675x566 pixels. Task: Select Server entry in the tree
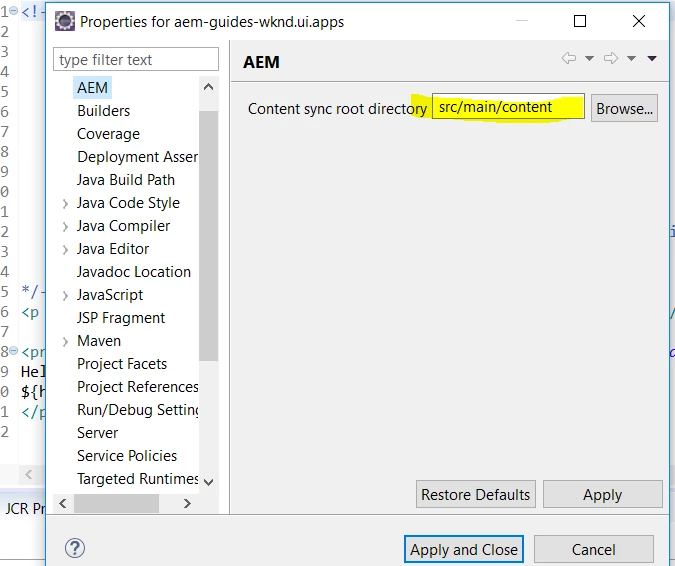(x=97, y=433)
